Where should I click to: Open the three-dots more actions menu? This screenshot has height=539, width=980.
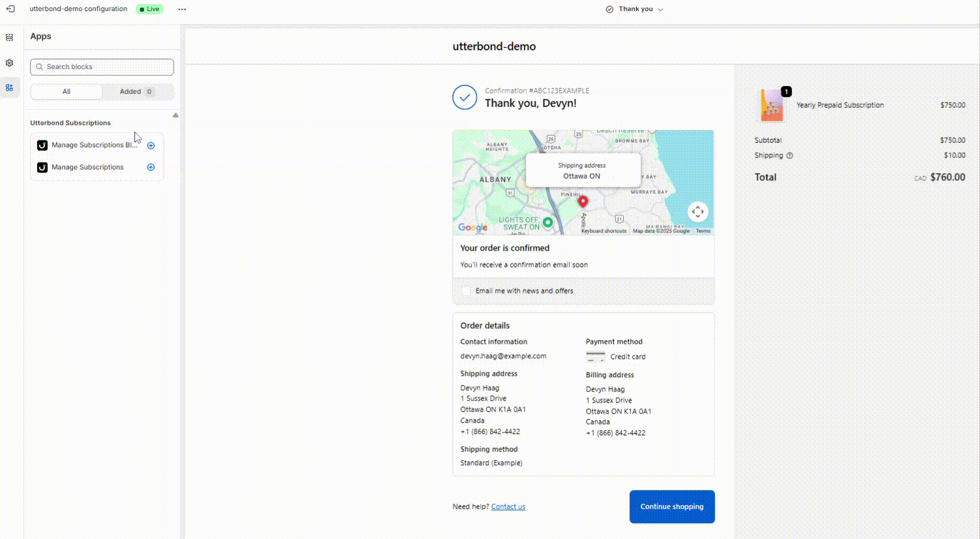(x=182, y=9)
